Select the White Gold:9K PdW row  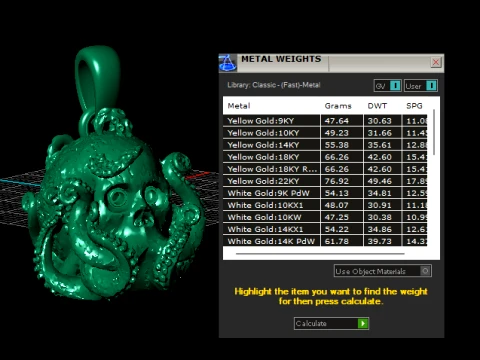(x=325, y=193)
